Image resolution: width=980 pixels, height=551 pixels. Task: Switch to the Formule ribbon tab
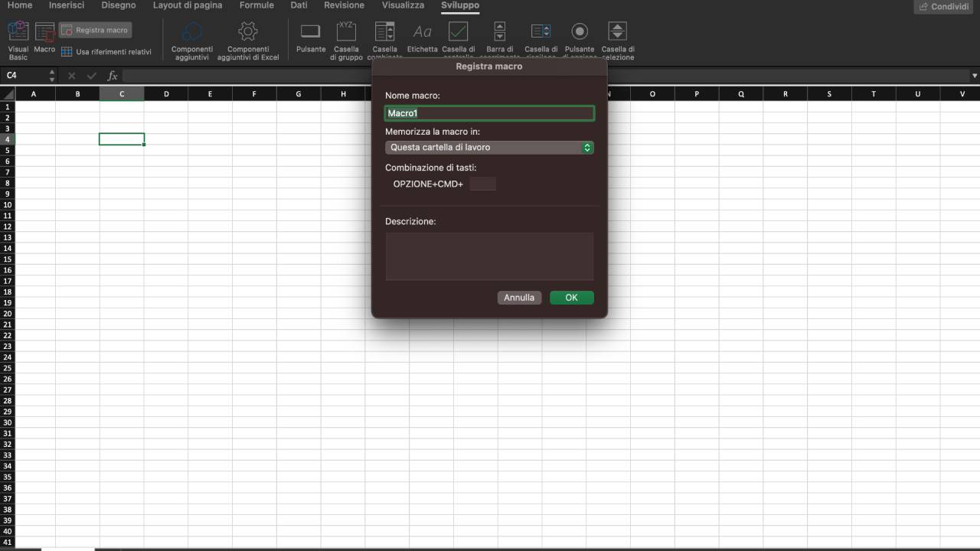(x=256, y=5)
